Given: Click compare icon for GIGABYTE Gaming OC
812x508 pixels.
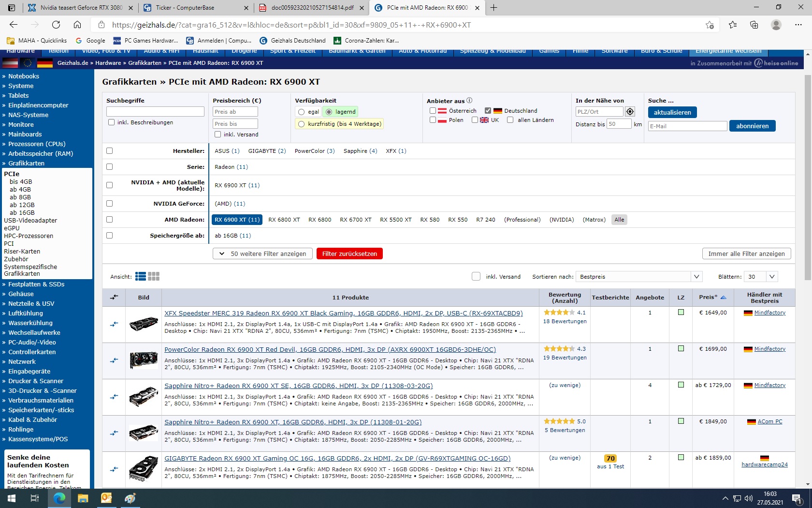Looking at the screenshot, I should pos(114,469).
